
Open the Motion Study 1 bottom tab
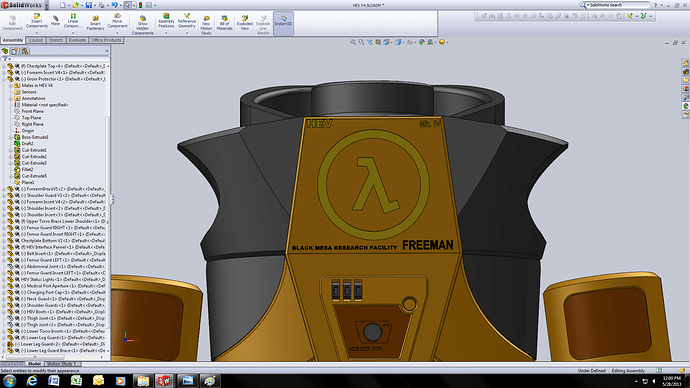62,364
